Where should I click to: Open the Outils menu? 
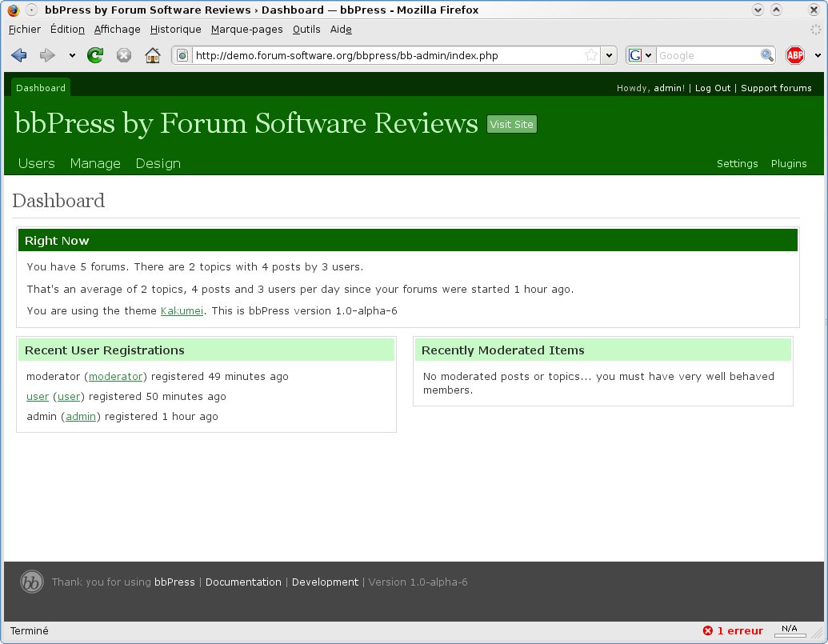click(306, 30)
